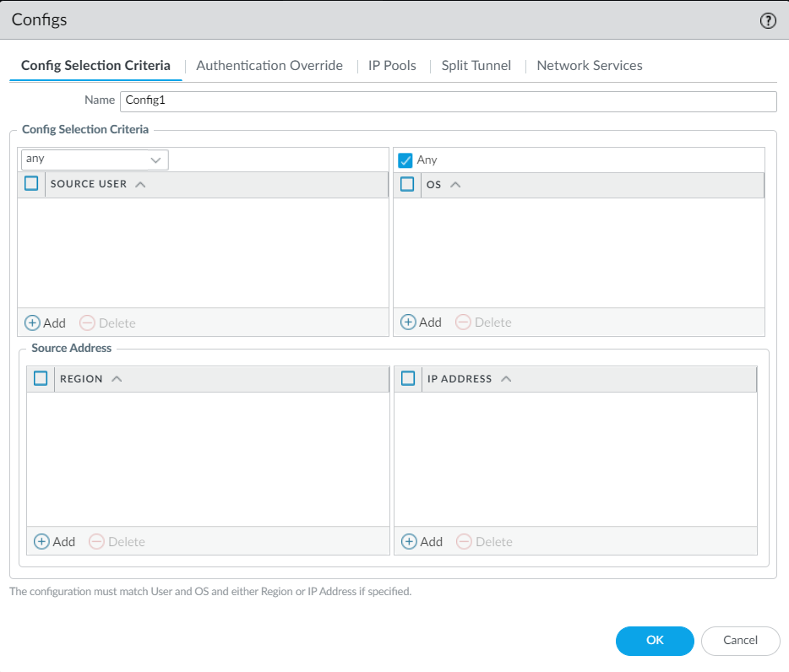This screenshot has width=789, height=672.
Task: Click the Name field containing Config1
Action: coord(448,101)
